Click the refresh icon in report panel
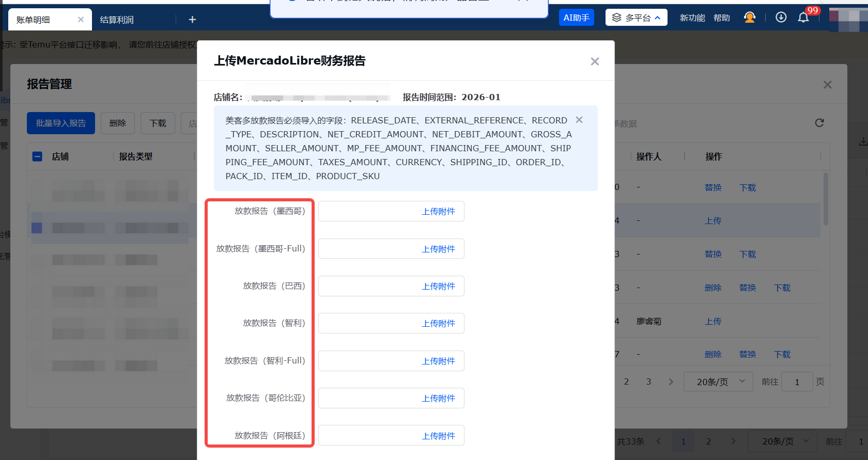The image size is (868, 460). [x=819, y=123]
